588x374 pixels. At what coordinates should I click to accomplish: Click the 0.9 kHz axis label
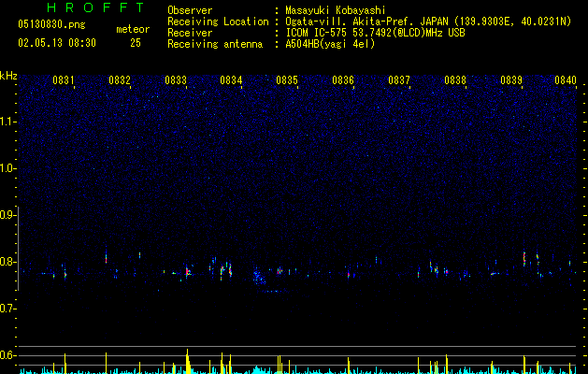7,215
